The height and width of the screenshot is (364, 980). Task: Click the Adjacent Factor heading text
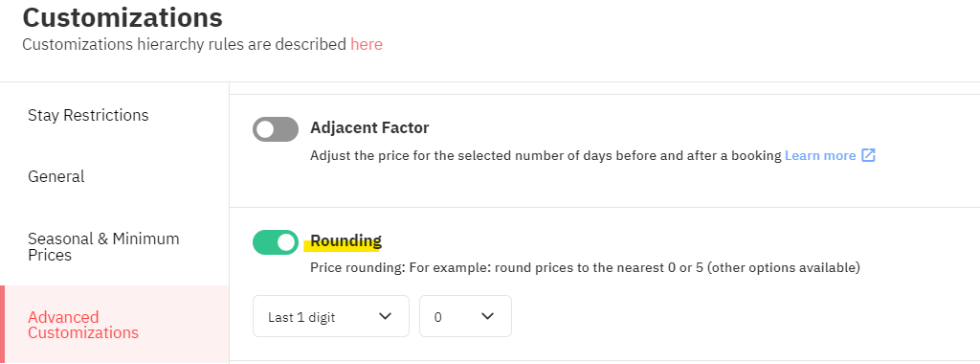pyautogui.click(x=369, y=127)
